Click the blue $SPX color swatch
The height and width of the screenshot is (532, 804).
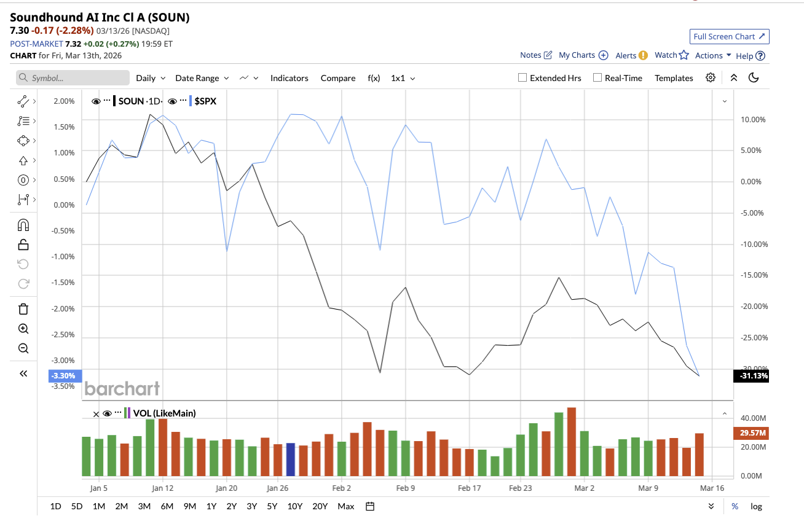(191, 101)
